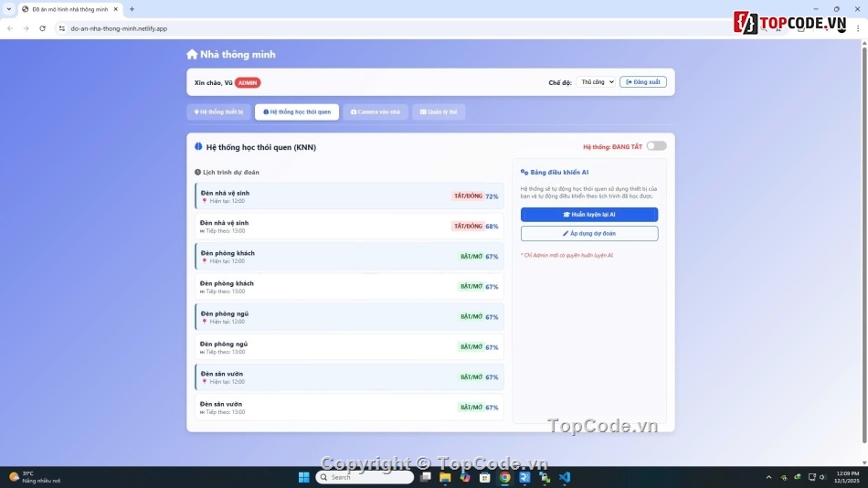
Task: Click the home icon beside Nhà thông minh
Action: 192,55
